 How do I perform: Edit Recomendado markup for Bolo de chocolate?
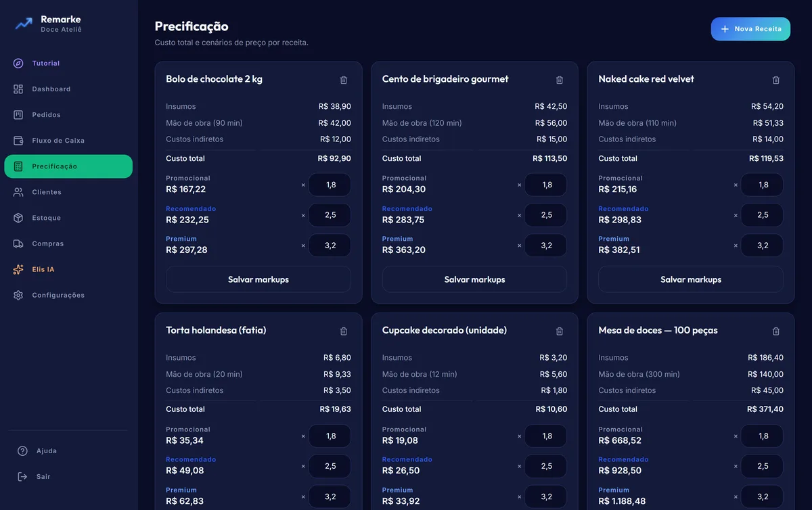pos(330,215)
